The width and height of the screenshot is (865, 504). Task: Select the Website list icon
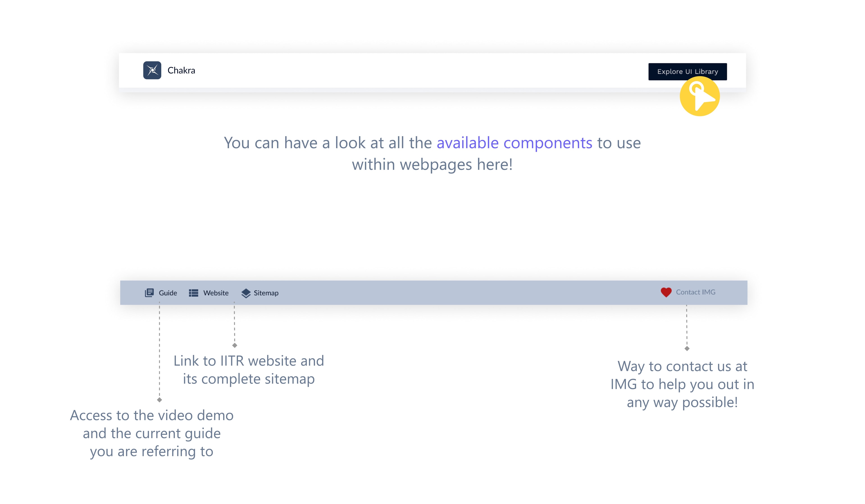tap(193, 293)
